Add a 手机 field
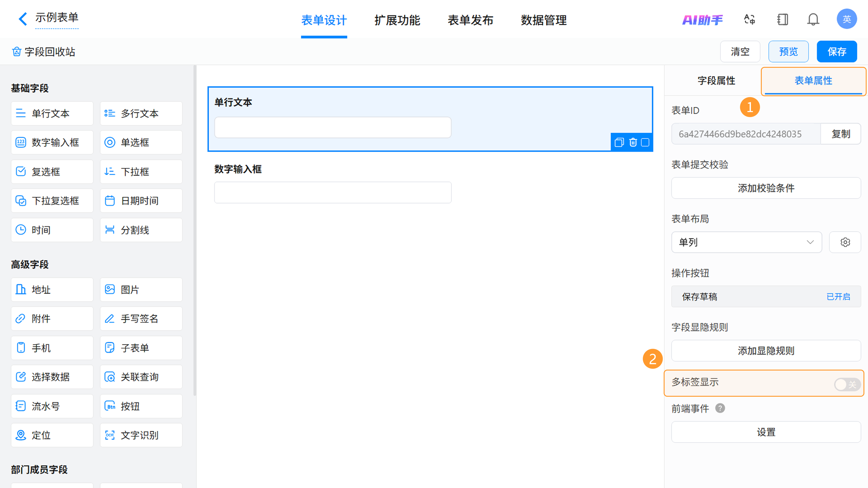The width and height of the screenshot is (868, 488). click(52, 348)
